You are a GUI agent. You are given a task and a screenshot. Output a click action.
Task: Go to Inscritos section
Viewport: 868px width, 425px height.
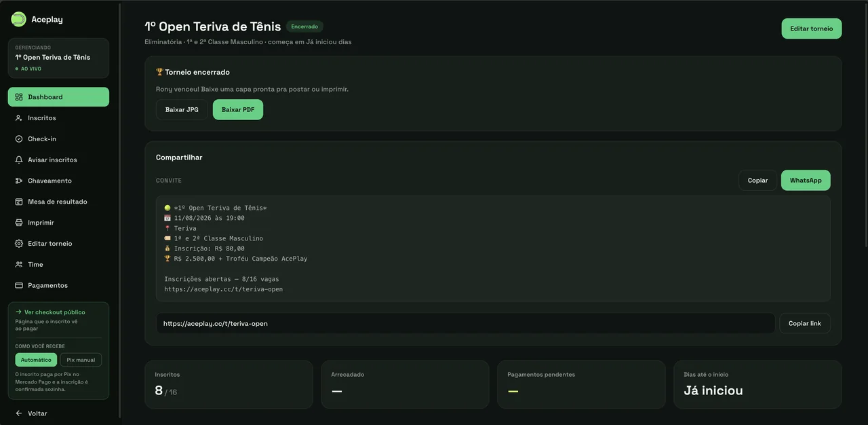(58, 118)
